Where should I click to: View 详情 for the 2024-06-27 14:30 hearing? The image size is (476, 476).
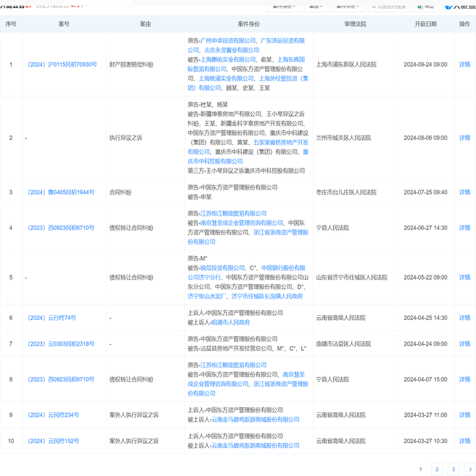[x=464, y=228]
